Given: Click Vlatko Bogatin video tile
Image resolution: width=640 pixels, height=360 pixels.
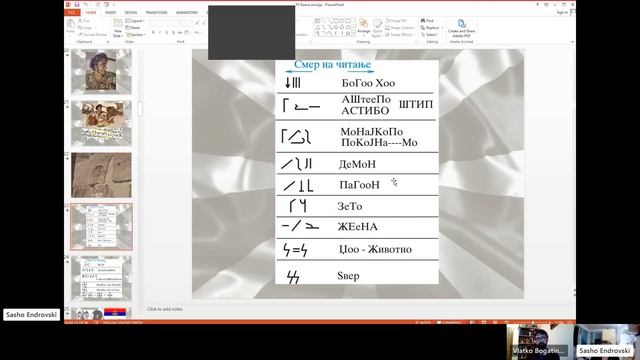Looking at the screenshot, I should click(x=540, y=342).
